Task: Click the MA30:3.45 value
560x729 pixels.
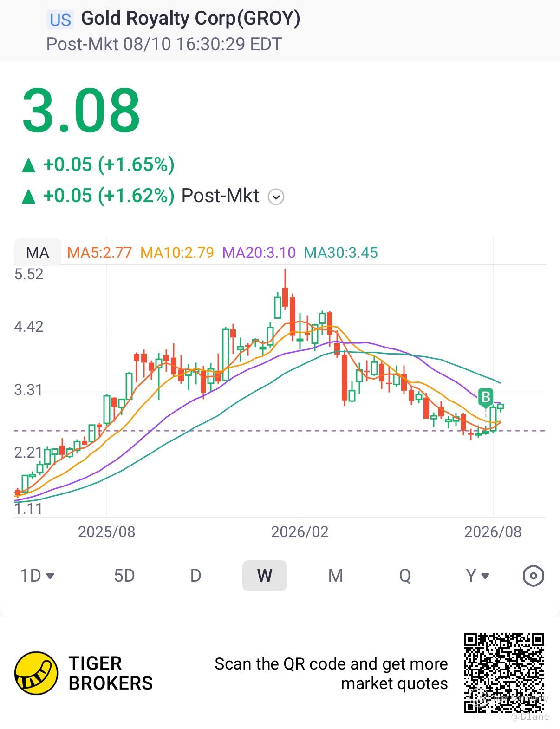Action: (341, 252)
